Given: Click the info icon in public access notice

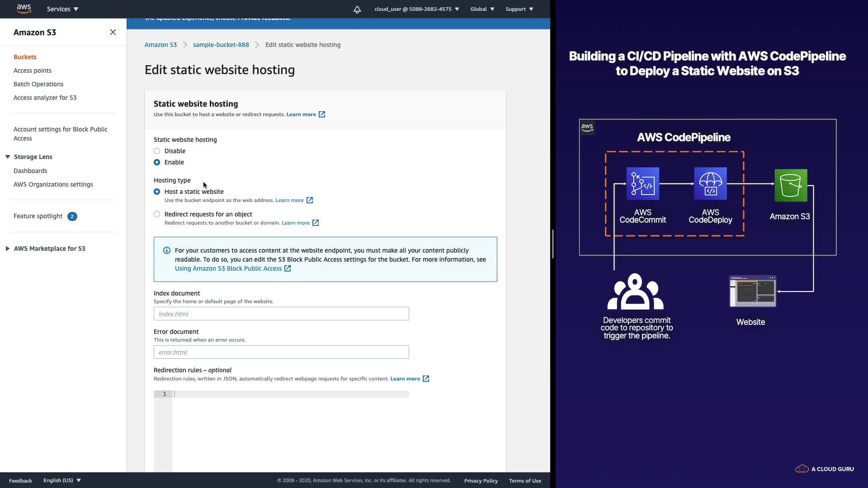Looking at the screenshot, I should tap(167, 250).
